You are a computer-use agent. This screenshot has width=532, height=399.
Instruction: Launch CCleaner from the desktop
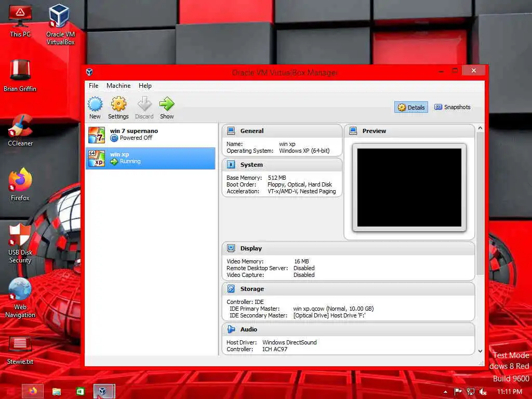click(x=20, y=130)
